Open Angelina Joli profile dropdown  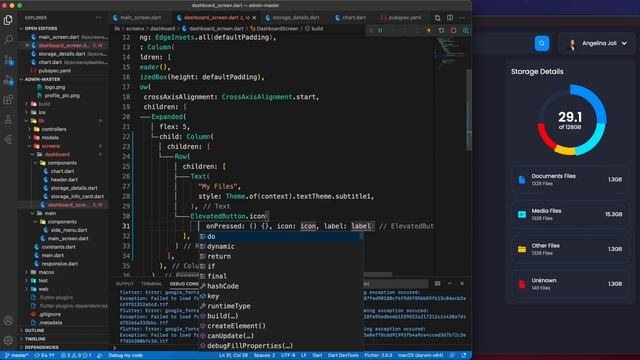tap(597, 43)
